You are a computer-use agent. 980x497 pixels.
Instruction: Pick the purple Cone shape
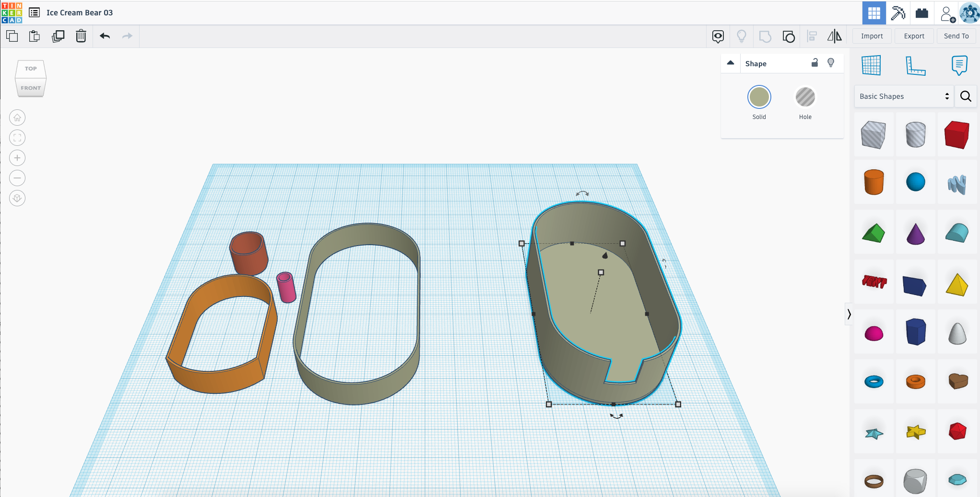[915, 234]
